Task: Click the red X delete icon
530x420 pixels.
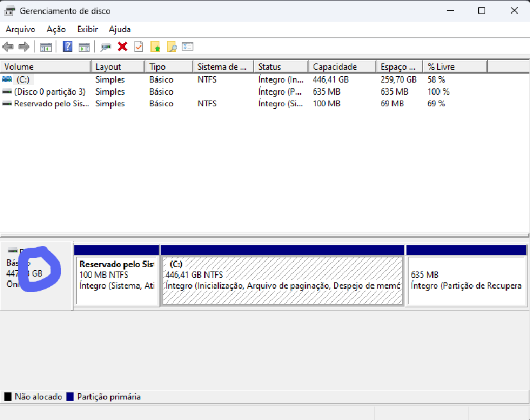Action: pos(122,46)
